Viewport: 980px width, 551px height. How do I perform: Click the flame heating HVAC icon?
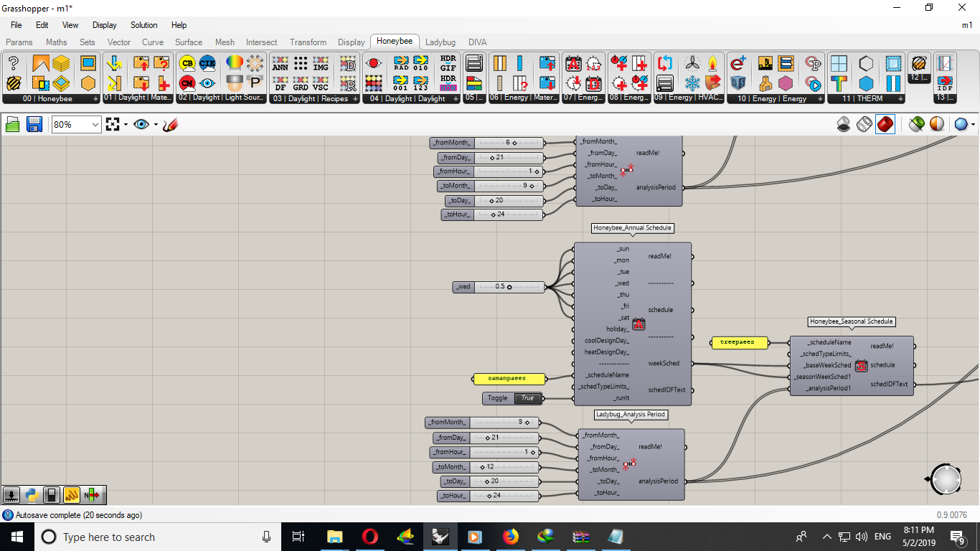click(712, 63)
